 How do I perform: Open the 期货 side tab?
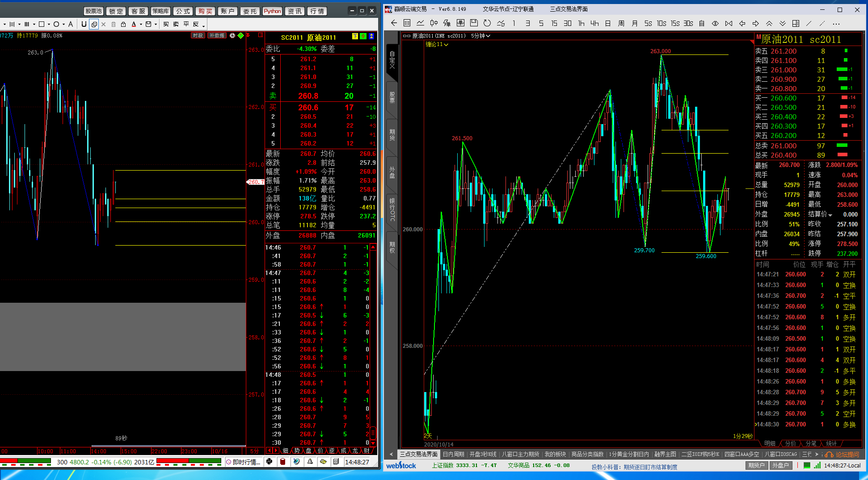point(392,134)
